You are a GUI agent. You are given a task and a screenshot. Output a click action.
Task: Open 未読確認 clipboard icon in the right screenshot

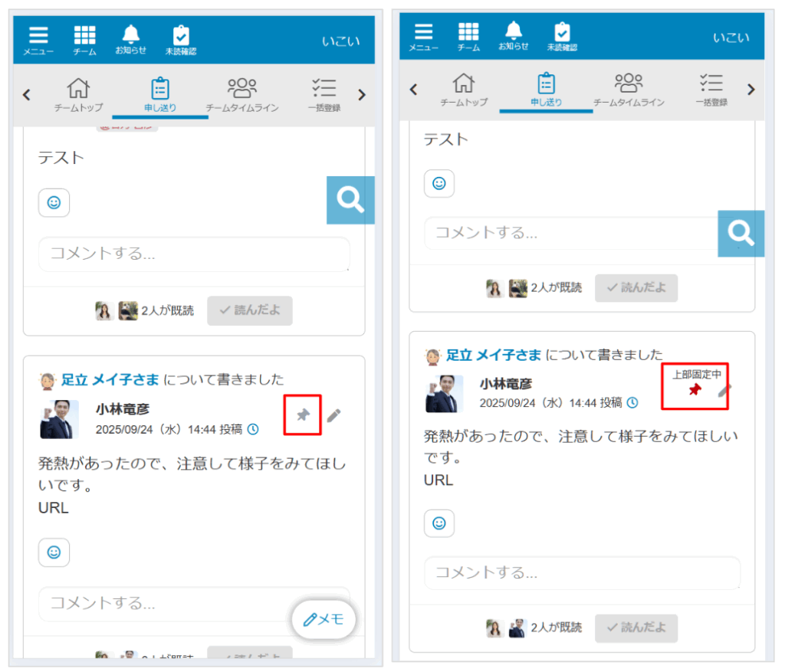point(562,34)
